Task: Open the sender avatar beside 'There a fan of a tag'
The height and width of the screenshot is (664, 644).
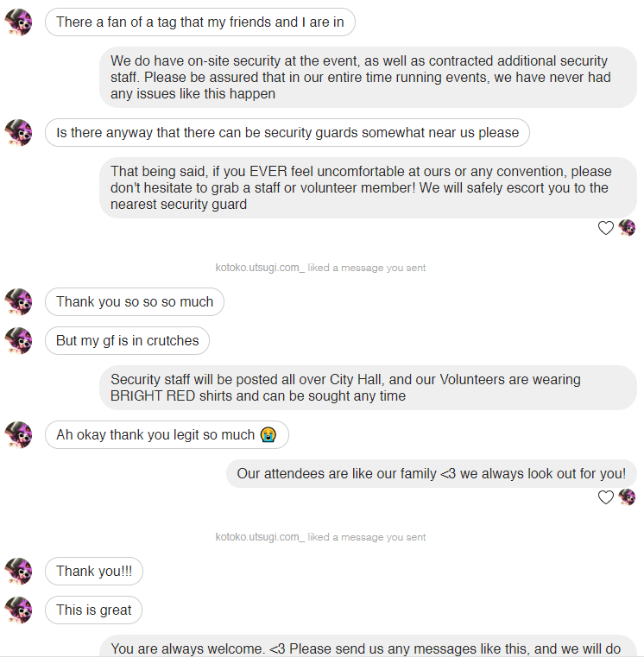Action: [18, 22]
